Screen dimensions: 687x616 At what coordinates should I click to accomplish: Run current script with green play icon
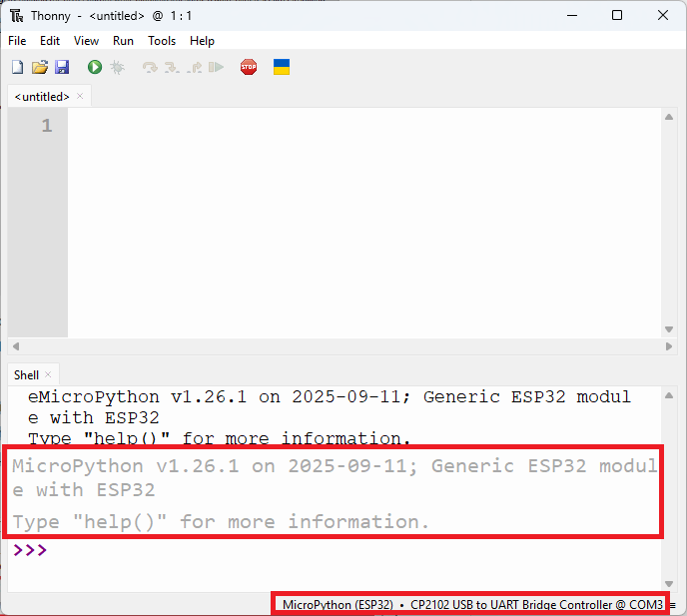(x=95, y=67)
